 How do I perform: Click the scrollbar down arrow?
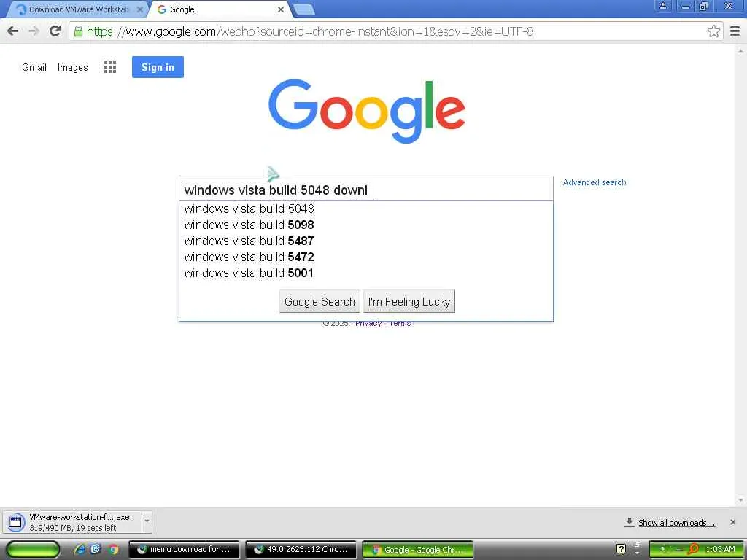coord(740,500)
